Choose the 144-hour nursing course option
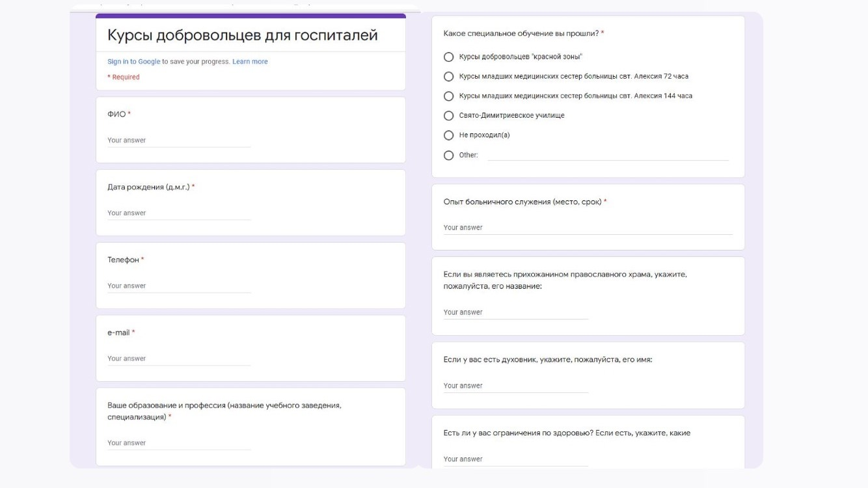This screenshot has width=868, height=488. point(448,96)
